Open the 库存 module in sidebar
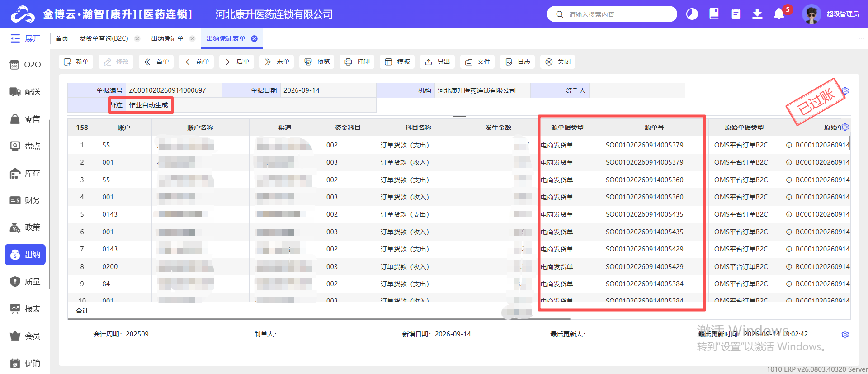Image resolution: width=868 pixels, height=374 pixels. [x=25, y=173]
